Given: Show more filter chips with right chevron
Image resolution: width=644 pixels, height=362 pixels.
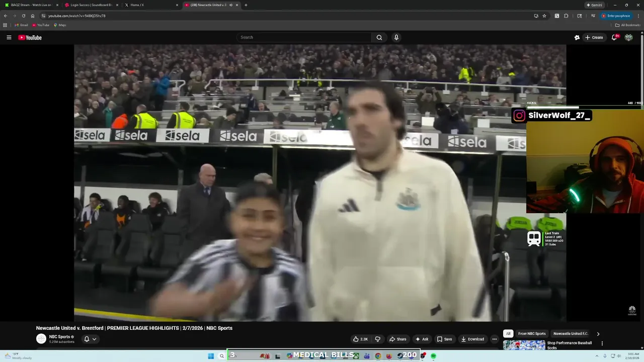Looking at the screenshot, I should [x=598, y=333].
